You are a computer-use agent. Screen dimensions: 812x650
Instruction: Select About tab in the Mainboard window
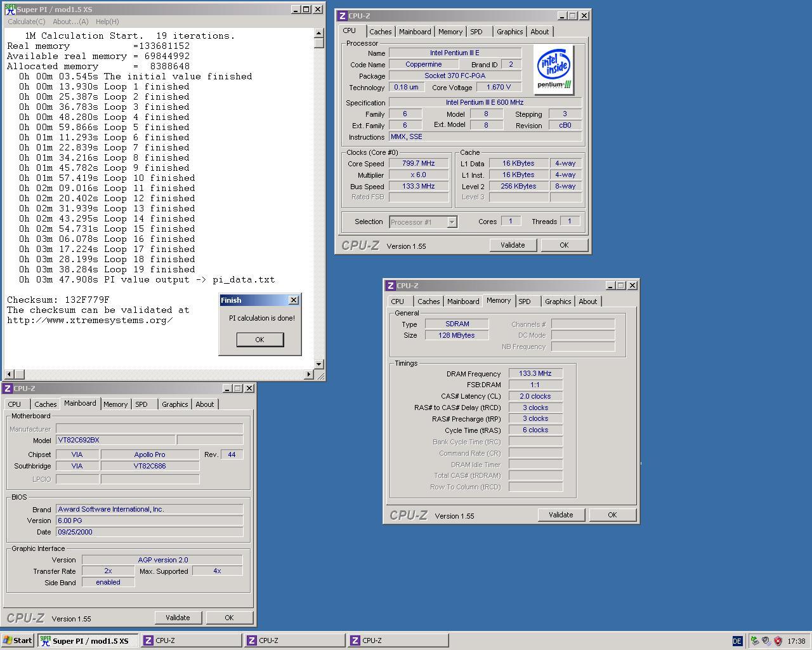pyautogui.click(x=205, y=404)
